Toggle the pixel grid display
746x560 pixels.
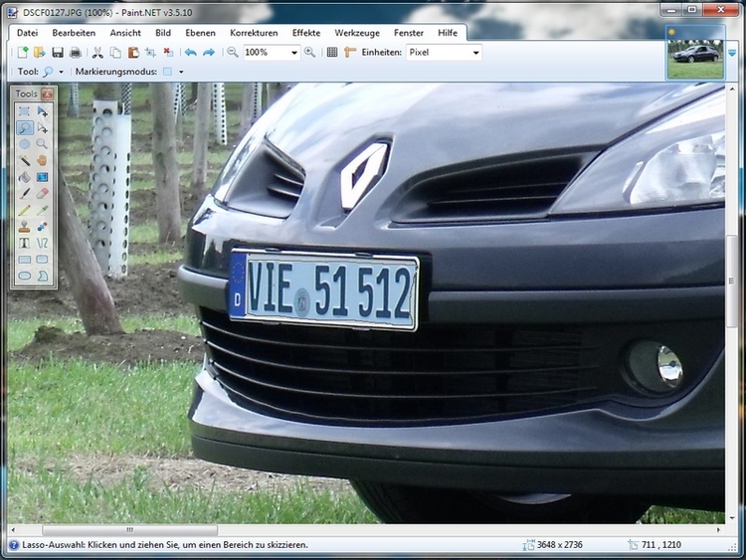pyautogui.click(x=332, y=53)
